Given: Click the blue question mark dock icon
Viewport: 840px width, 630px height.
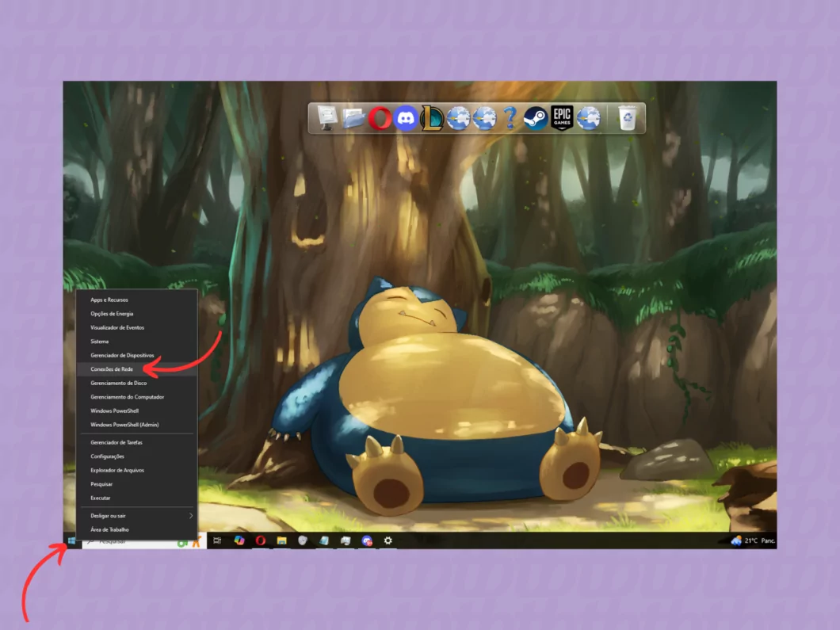Looking at the screenshot, I should pyautogui.click(x=510, y=118).
